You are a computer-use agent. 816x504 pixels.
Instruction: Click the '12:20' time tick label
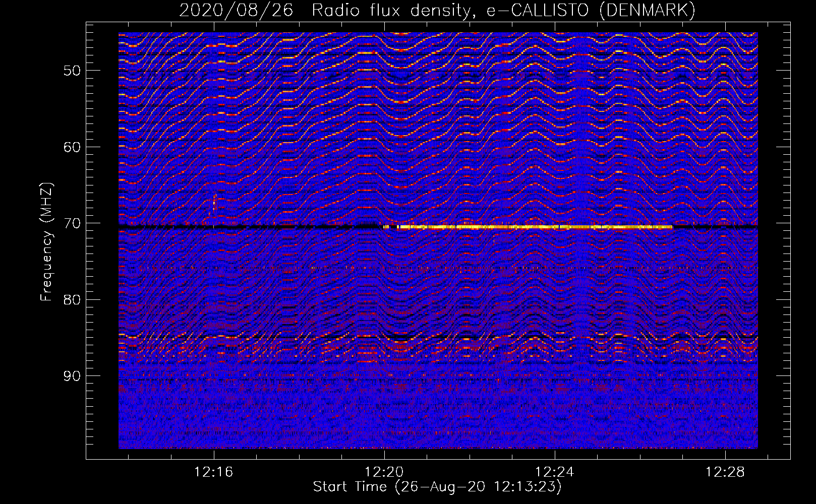[x=384, y=472]
